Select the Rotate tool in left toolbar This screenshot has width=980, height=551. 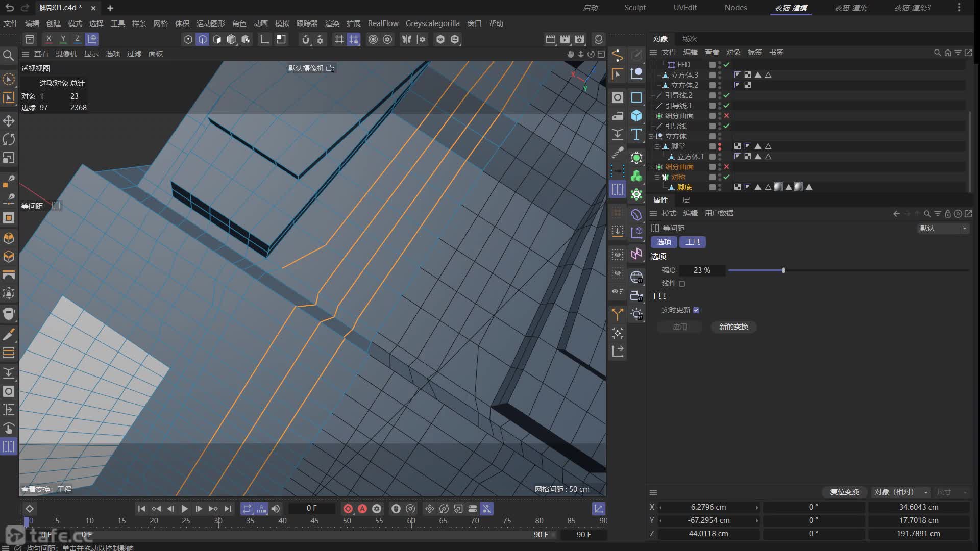(9, 139)
